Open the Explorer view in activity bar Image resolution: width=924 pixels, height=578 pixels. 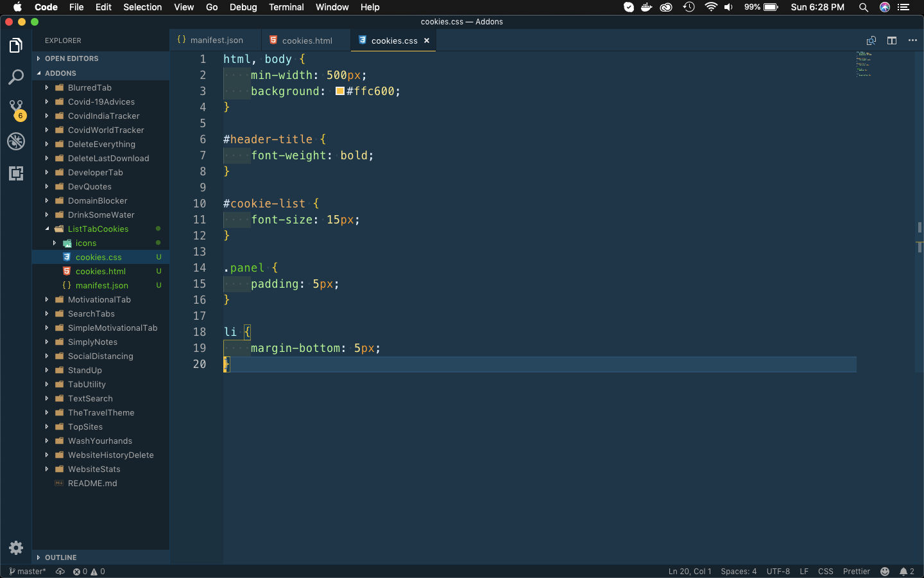pos(16,46)
